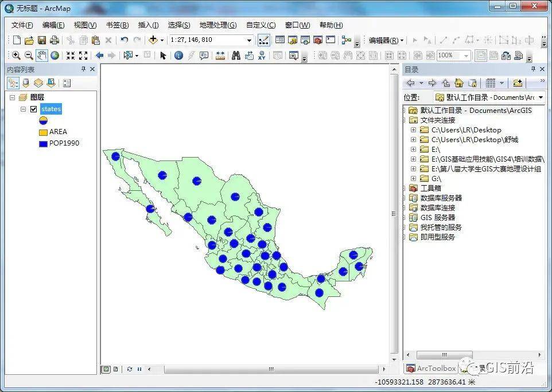The image size is (552, 392).
Task: Zoom to full extent globe icon
Action: coord(55,56)
